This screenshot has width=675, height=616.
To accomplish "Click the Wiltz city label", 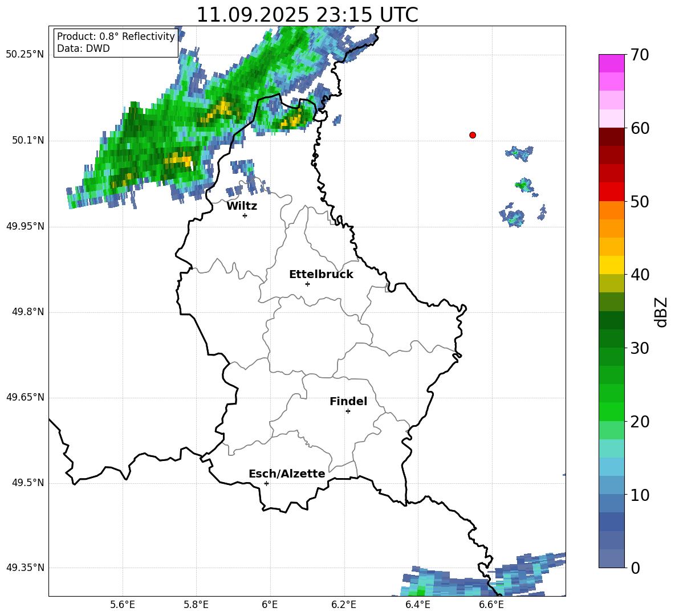I will pyautogui.click(x=242, y=206).
